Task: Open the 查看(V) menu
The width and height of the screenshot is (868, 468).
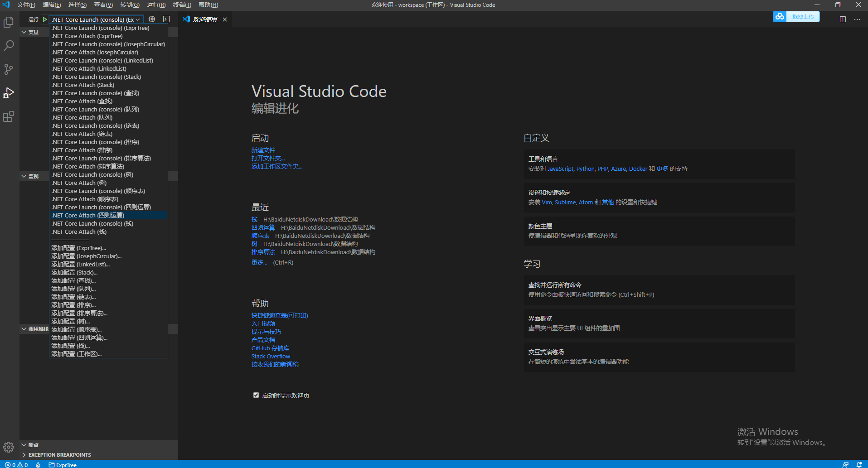Action: 103,5
